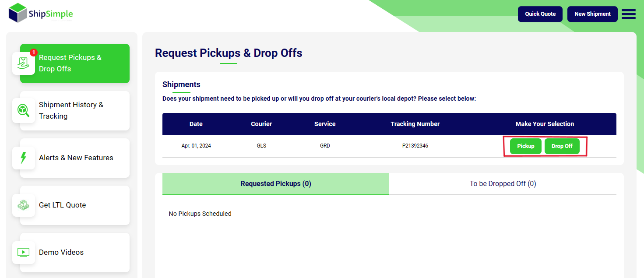644x278 pixels.
Task: Choose Pickup for the GLS shipment
Action: click(526, 146)
